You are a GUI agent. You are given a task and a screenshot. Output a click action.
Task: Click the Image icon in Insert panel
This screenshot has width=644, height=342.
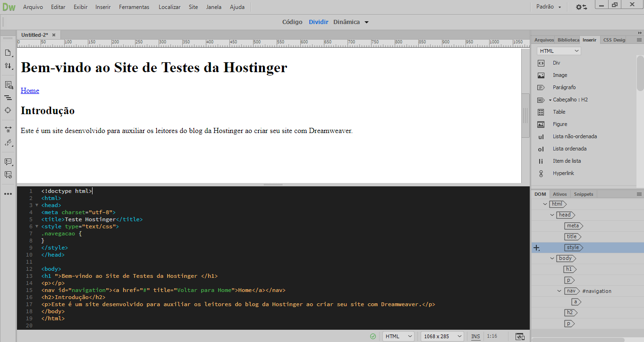point(541,75)
